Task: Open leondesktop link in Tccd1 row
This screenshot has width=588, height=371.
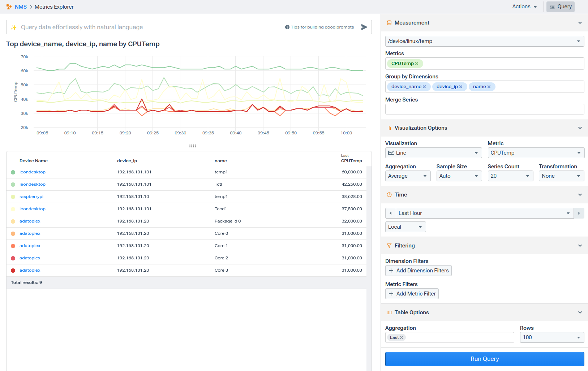Action: pos(33,209)
